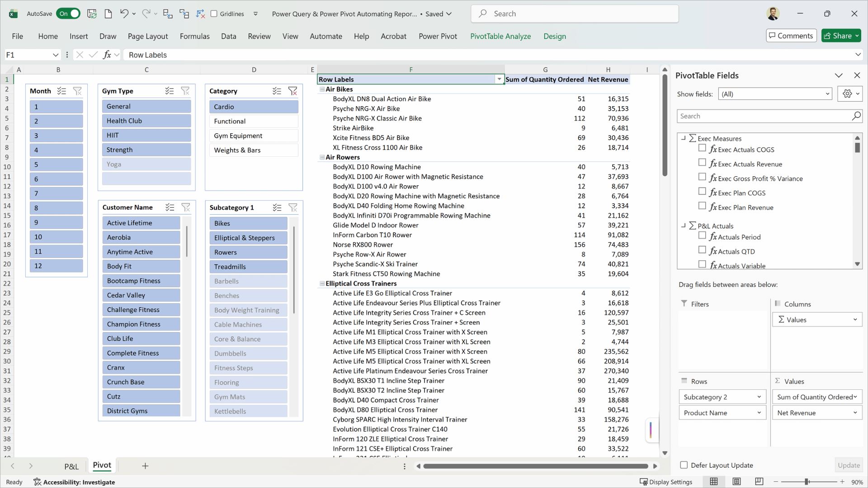The image size is (868, 488).
Task: Check the Exec Actuals COGS field
Action: pos(702,148)
